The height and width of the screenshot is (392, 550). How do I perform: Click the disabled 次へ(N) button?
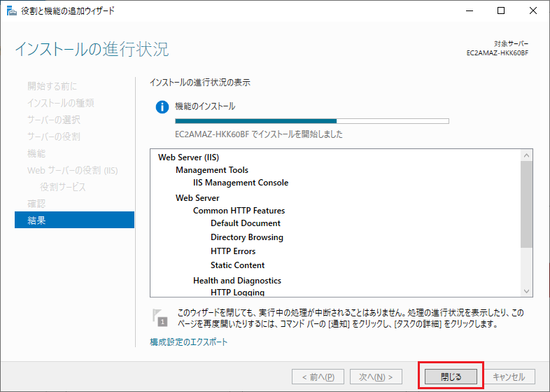point(376,377)
